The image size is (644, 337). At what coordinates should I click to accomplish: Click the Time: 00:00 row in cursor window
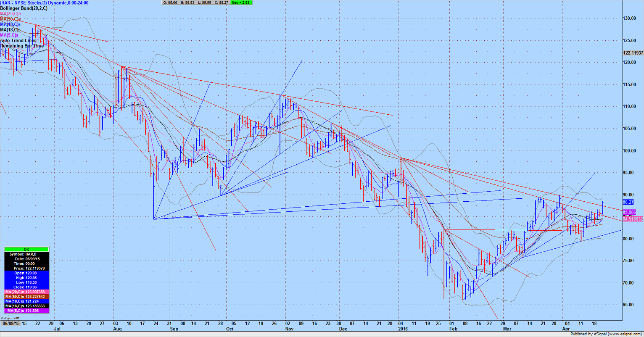coord(26,263)
